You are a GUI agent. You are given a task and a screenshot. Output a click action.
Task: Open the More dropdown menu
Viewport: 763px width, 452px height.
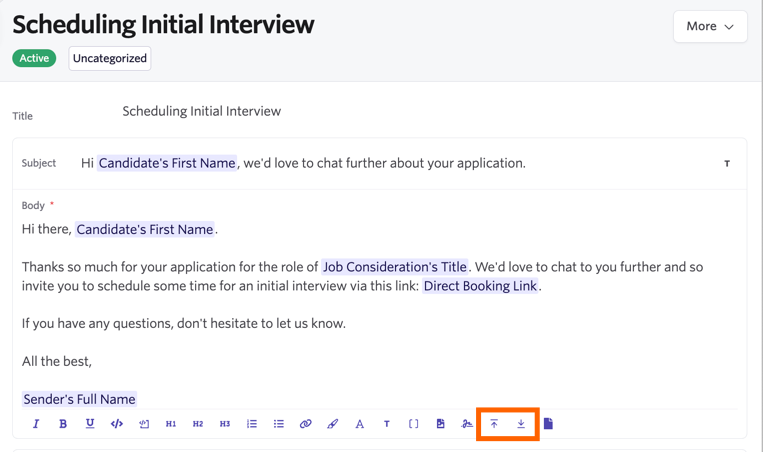click(x=710, y=26)
